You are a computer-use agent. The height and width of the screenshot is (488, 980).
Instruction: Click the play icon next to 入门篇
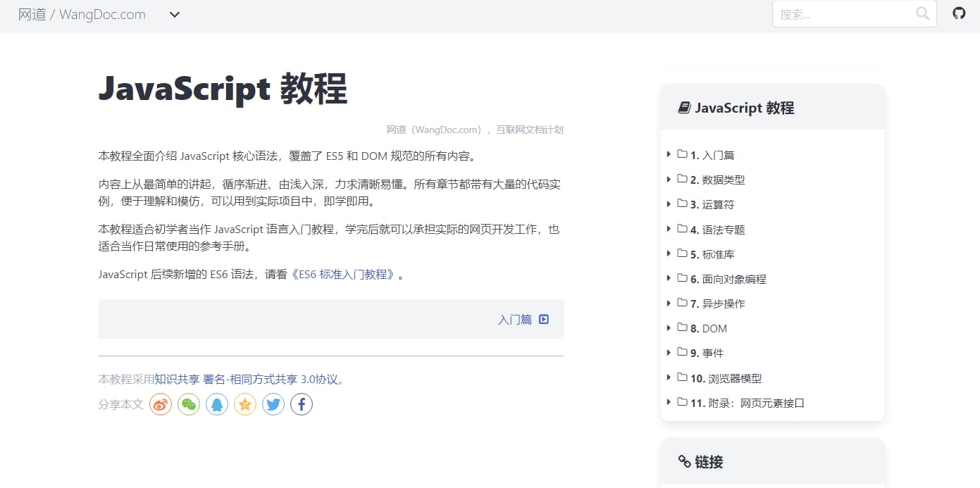coord(543,319)
